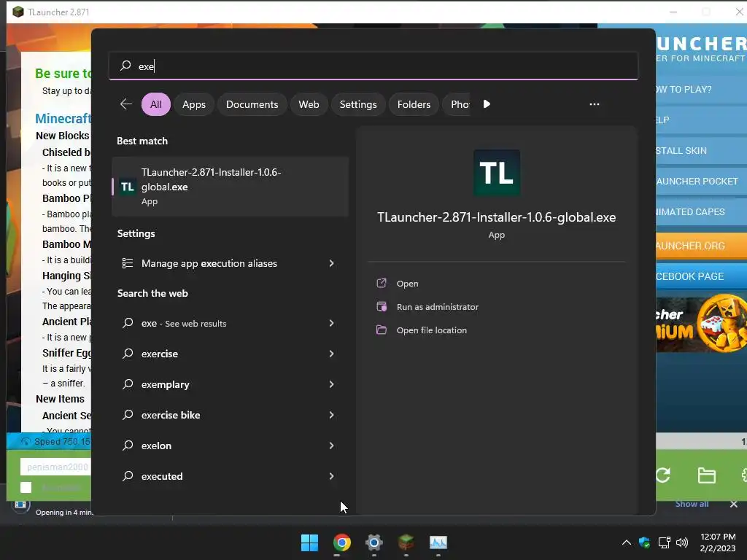Show hidden system tray icons

[627, 542]
